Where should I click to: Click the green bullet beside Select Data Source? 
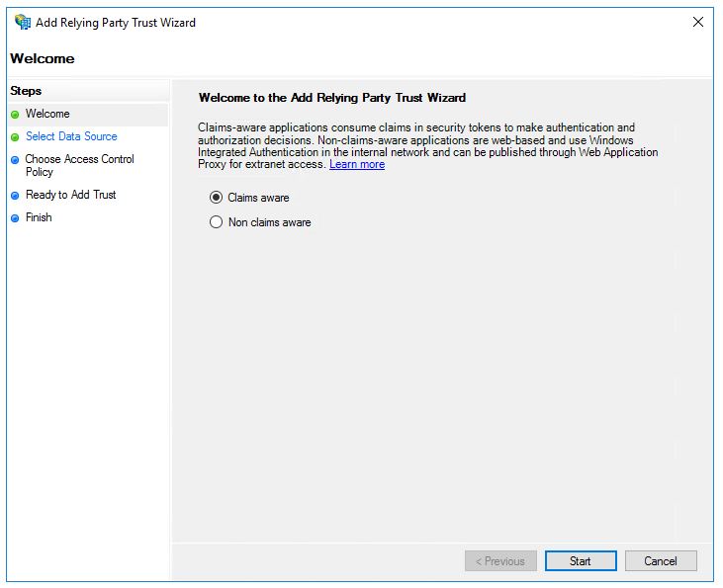(15, 137)
